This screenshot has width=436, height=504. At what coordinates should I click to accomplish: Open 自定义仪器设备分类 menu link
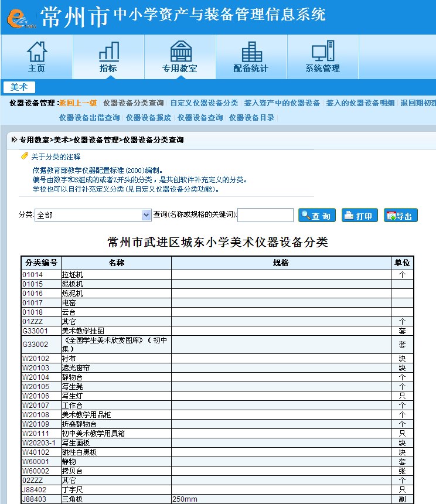coord(204,103)
